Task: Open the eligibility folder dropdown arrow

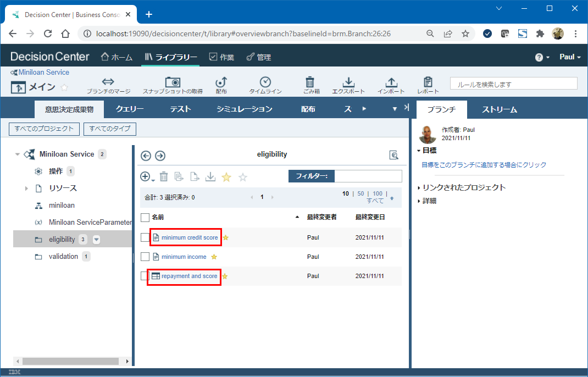Action: [x=96, y=240]
